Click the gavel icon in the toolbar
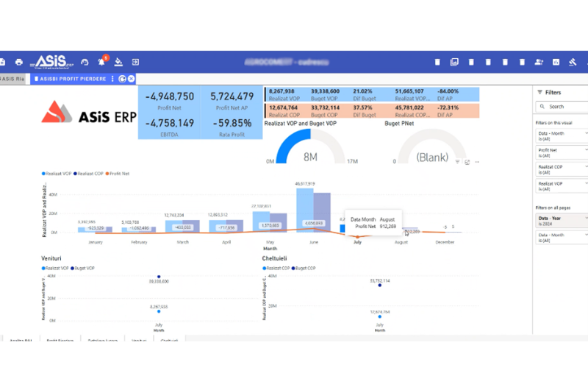 (x=573, y=62)
